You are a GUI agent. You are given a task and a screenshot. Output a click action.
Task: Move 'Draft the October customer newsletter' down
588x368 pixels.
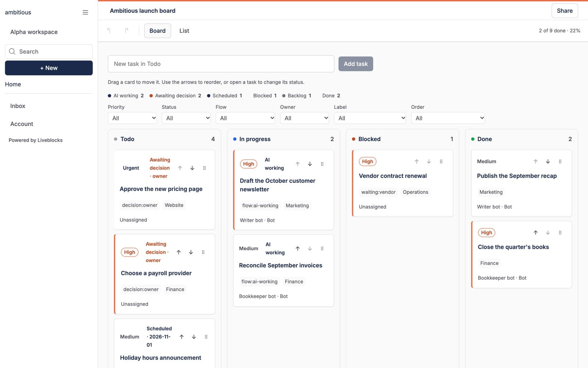point(310,164)
